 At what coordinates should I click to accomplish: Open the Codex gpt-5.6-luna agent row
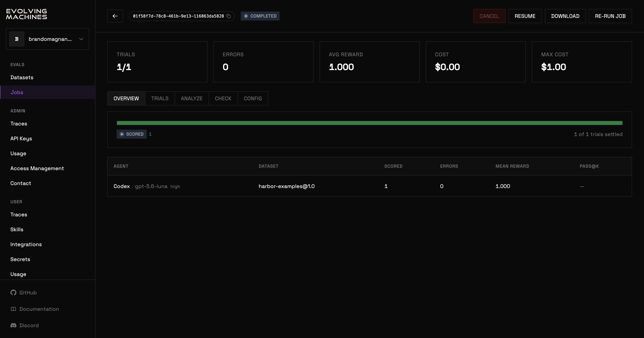[370, 186]
